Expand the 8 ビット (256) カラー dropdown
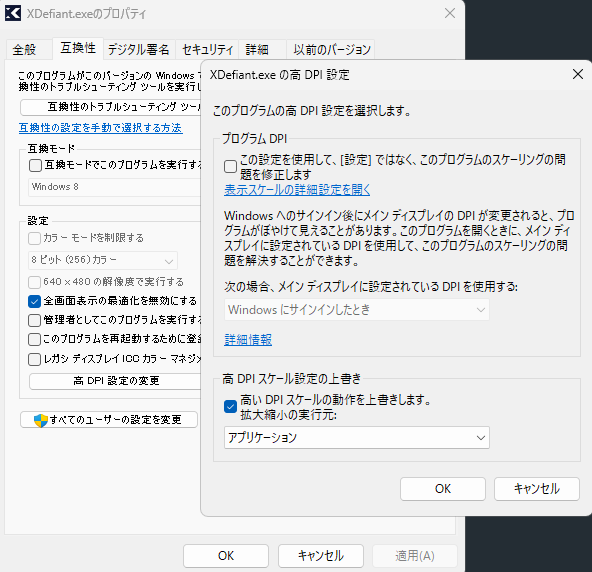 click(103, 260)
